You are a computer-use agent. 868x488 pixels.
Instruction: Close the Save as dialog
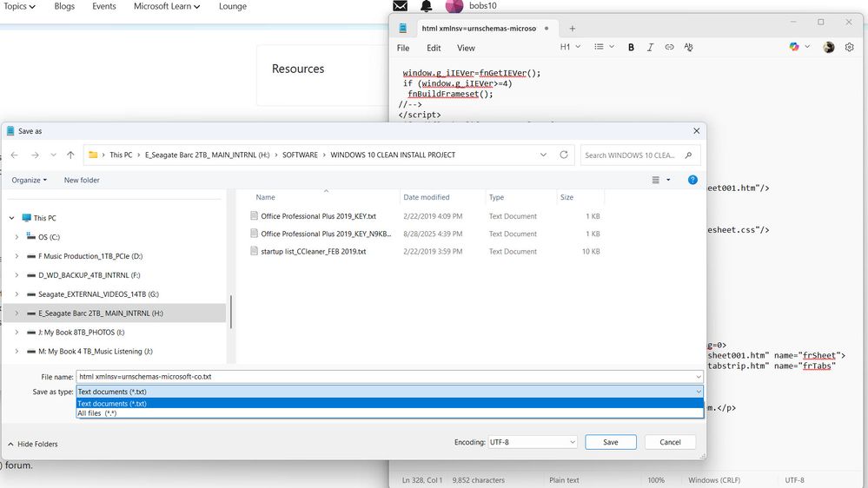pyautogui.click(x=696, y=131)
